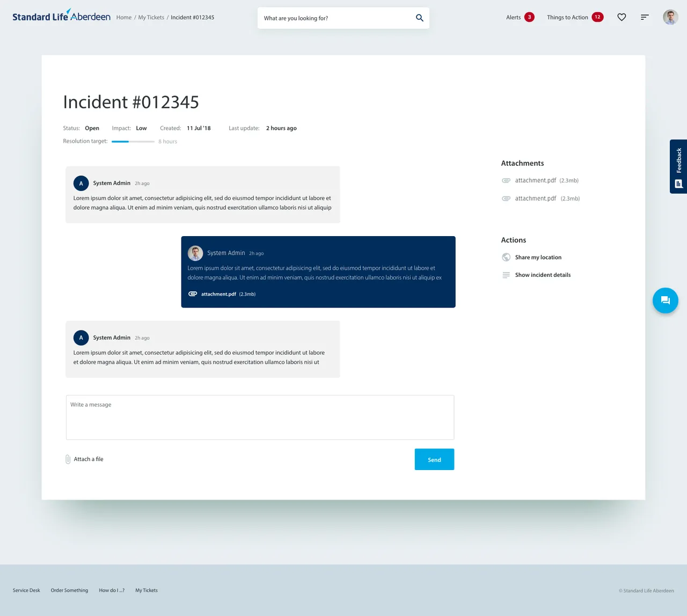This screenshot has width=687, height=616.
Task: Click the Resolution target progress bar
Action: [133, 141]
